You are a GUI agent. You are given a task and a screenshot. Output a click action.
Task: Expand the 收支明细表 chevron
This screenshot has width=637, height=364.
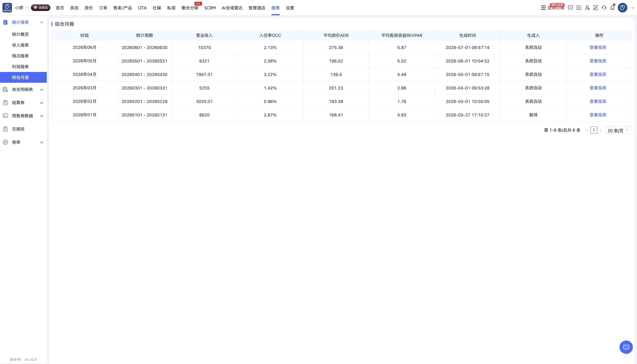pyautogui.click(x=42, y=90)
